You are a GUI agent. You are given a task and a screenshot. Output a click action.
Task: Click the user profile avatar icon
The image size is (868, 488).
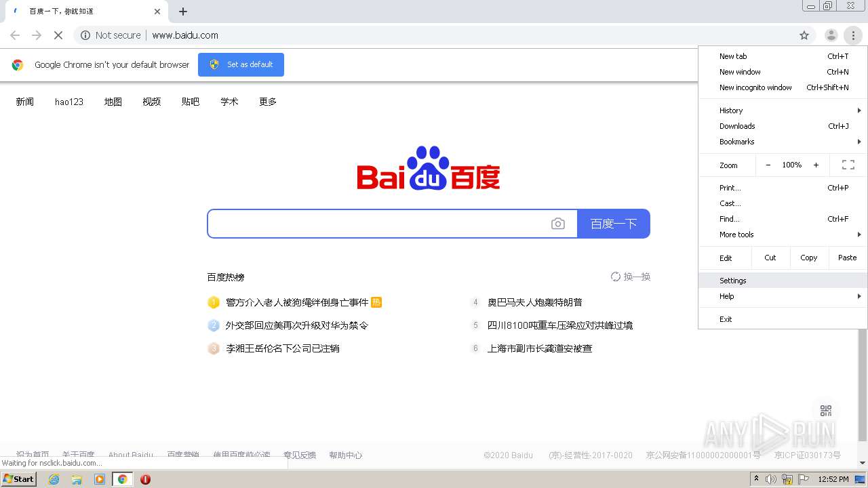[831, 35]
